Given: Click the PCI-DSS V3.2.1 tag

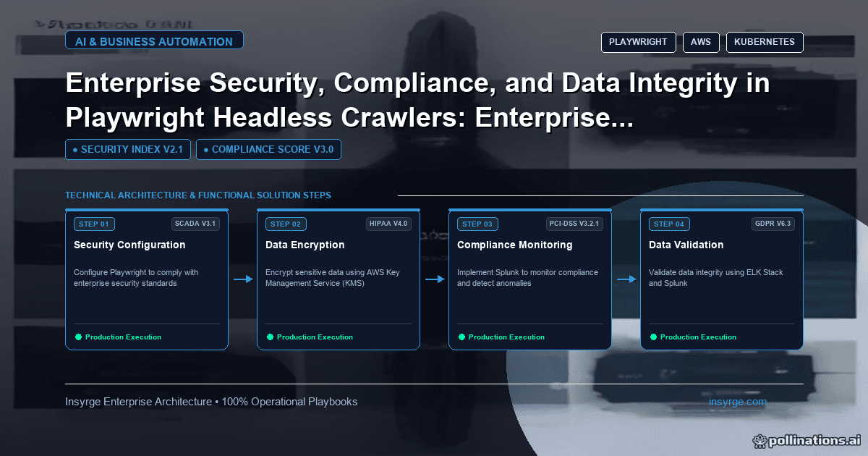Looking at the screenshot, I should click(575, 224).
